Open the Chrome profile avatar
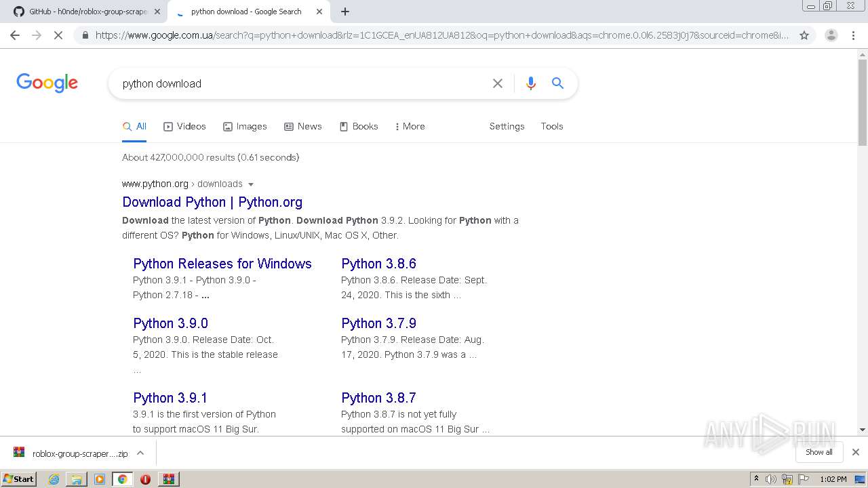Screen dimensions: 868x488 (x=831, y=35)
